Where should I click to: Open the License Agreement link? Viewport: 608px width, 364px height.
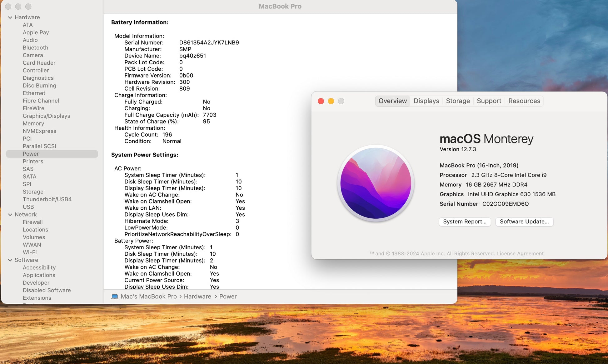(520, 253)
